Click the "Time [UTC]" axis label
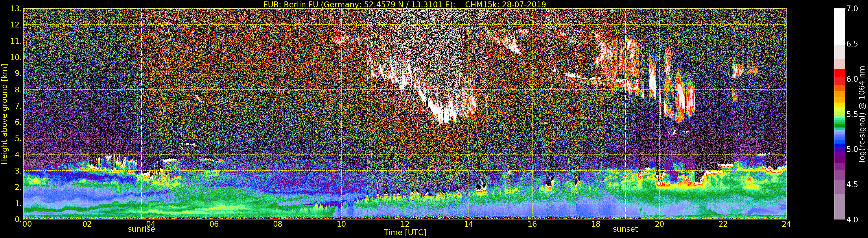This screenshot has width=868, height=238. click(x=405, y=233)
